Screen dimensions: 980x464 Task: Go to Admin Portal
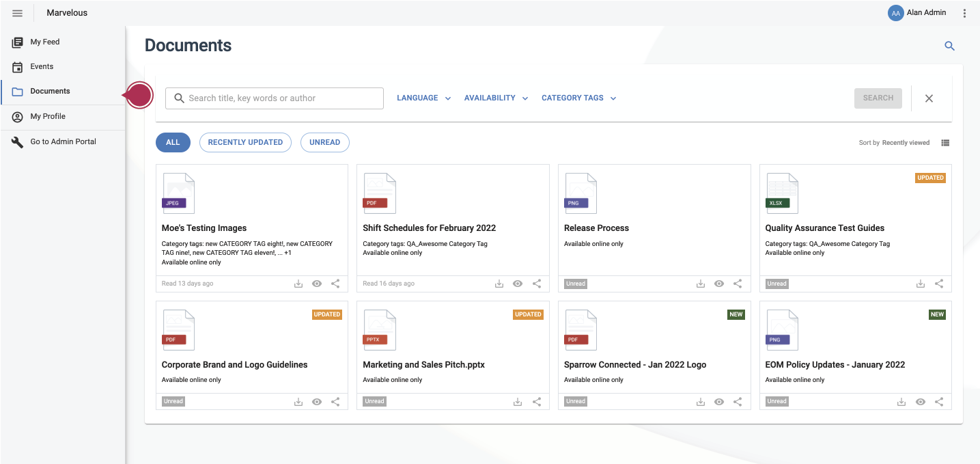63,142
